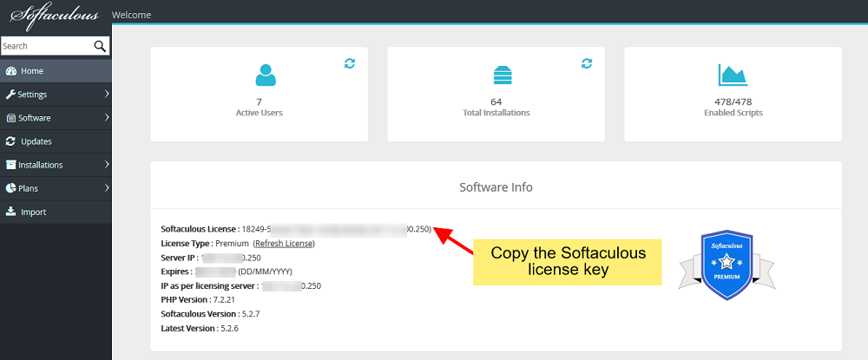Click the Refresh License link
868x360 pixels.
click(285, 243)
